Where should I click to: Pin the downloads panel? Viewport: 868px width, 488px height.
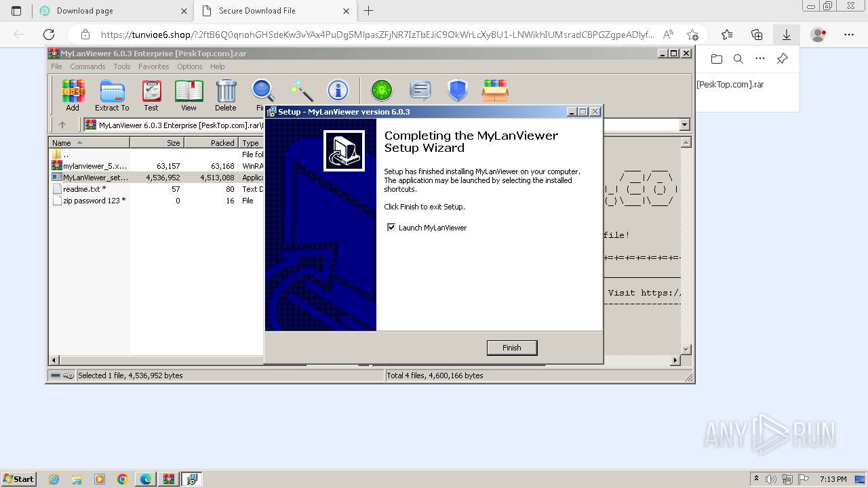[782, 59]
